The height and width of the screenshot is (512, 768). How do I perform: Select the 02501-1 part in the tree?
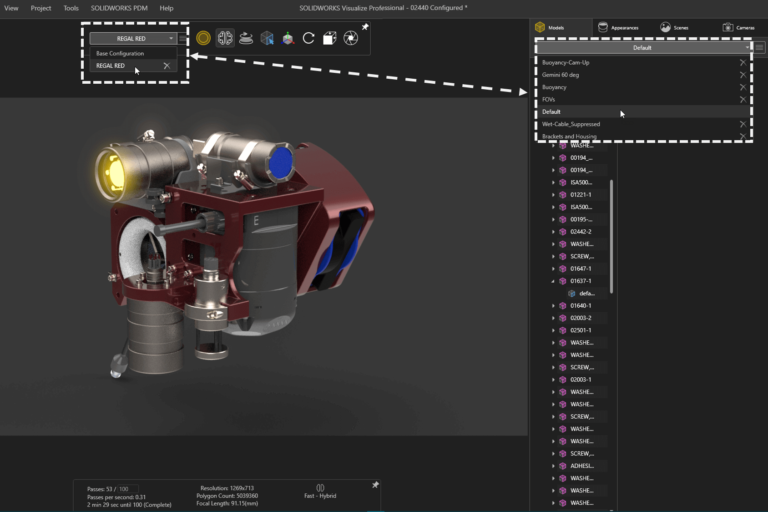pyautogui.click(x=580, y=330)
